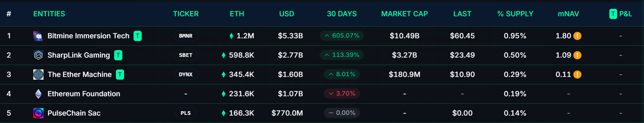Click the orange warning icon beside mNAV 0.11

[577, 75]
